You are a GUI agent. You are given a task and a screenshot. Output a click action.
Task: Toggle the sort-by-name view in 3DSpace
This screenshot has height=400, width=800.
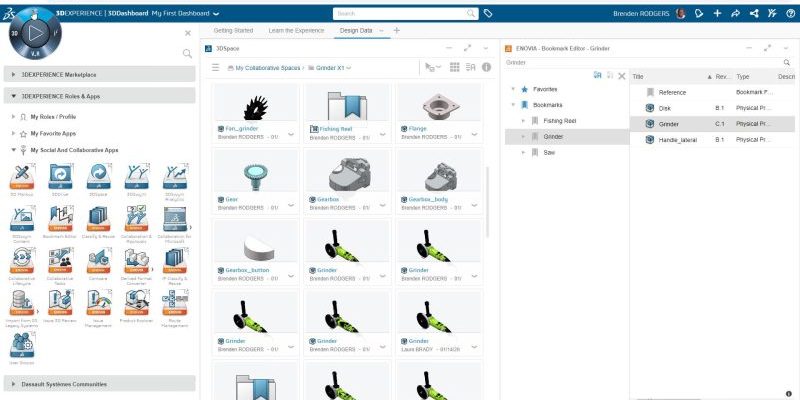pos(470,67)
